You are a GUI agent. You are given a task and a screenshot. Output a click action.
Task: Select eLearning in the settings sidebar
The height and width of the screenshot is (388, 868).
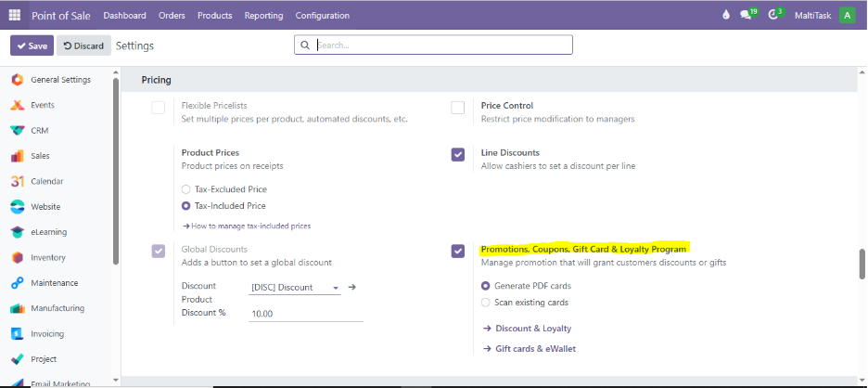pyautogui.click(x=48, y=232)
